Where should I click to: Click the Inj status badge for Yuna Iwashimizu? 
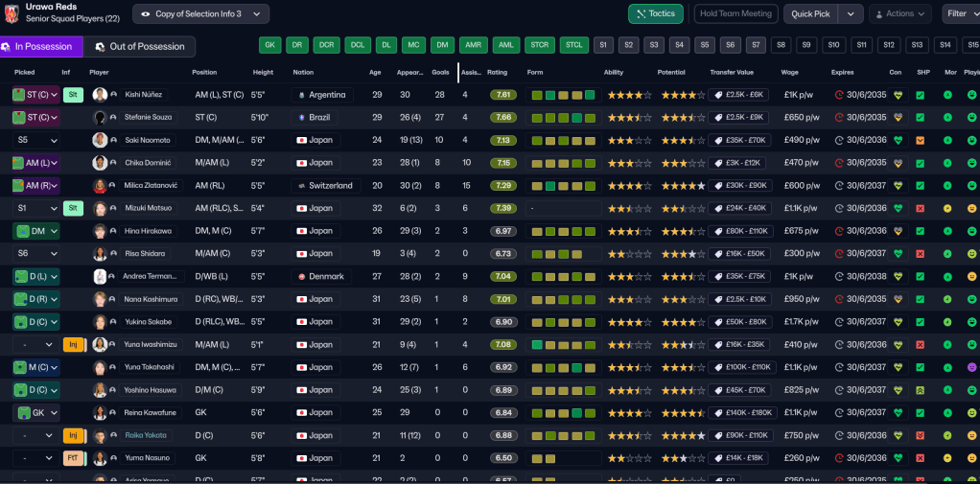(73, 344)
